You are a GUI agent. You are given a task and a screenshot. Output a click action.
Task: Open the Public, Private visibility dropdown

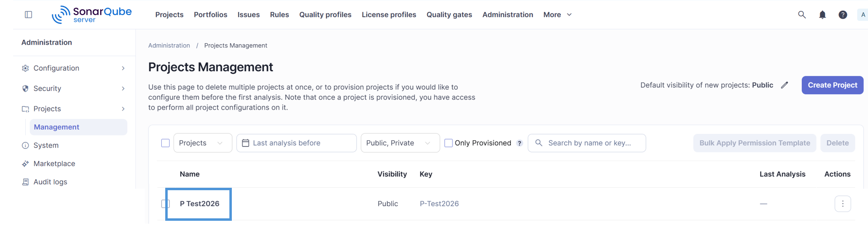tap(400, 143)
